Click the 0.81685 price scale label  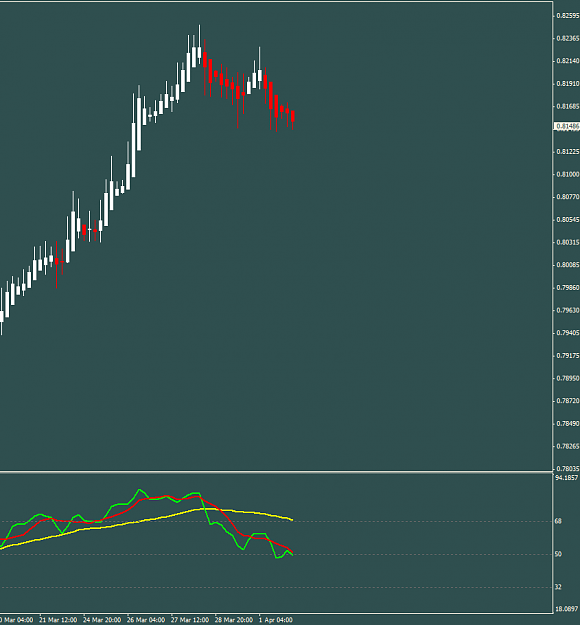click(x=568, y=106)
